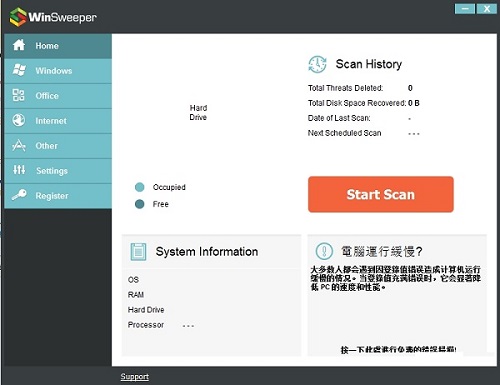Click the Office squares icon
500x385 pixels.
click(19, 95)
